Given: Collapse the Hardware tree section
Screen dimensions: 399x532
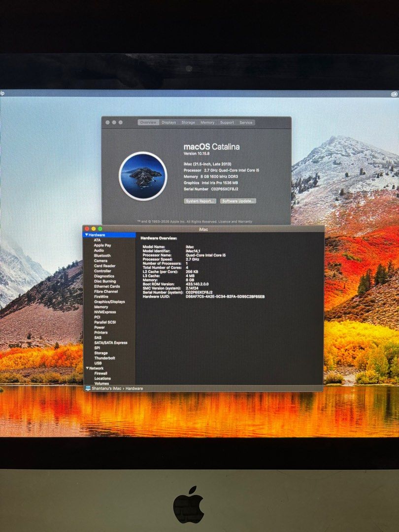Looking at the screenshot, I should coord(87,235).
